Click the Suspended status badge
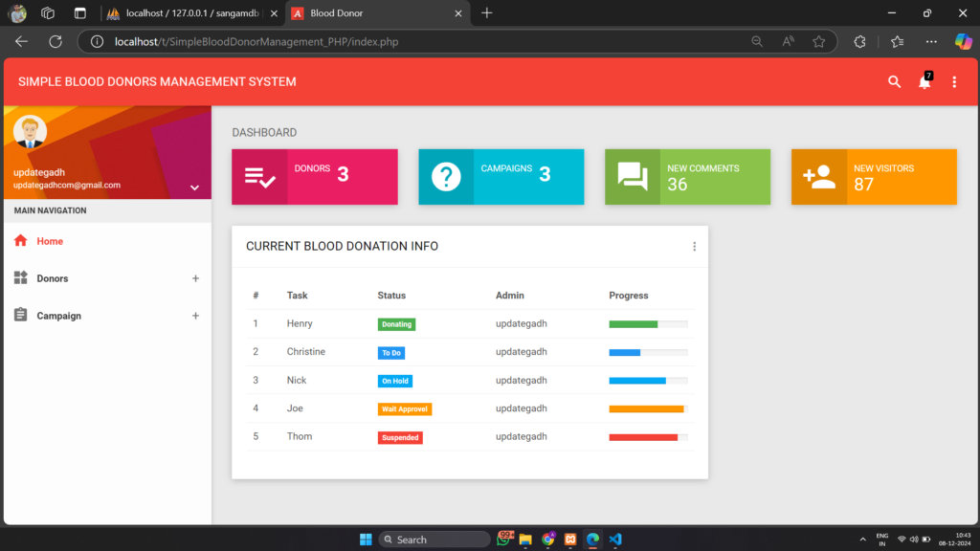 tap(400, 437)
